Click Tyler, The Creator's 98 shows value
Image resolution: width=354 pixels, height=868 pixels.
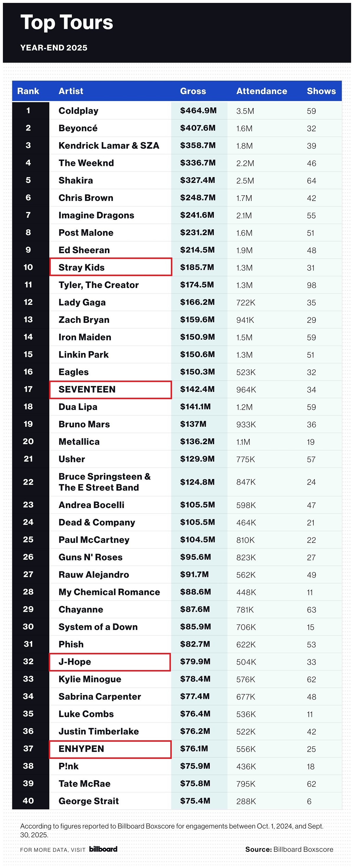coord(312,285)
